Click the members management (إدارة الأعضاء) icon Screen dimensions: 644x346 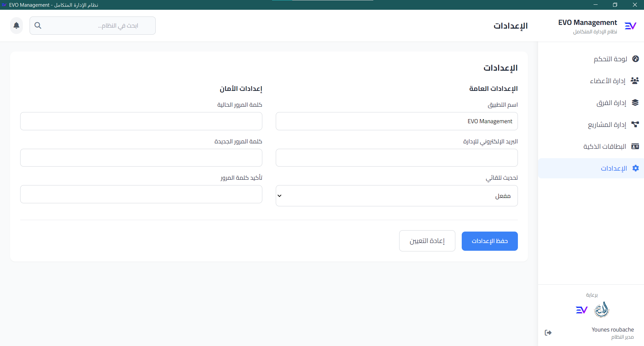coord(635,80)
